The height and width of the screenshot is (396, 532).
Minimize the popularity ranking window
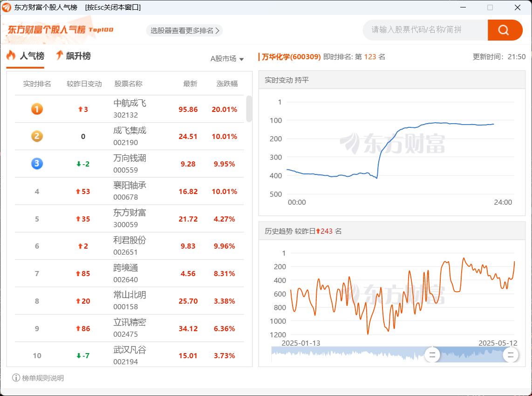pyautogui.click(x=463, y=7)
